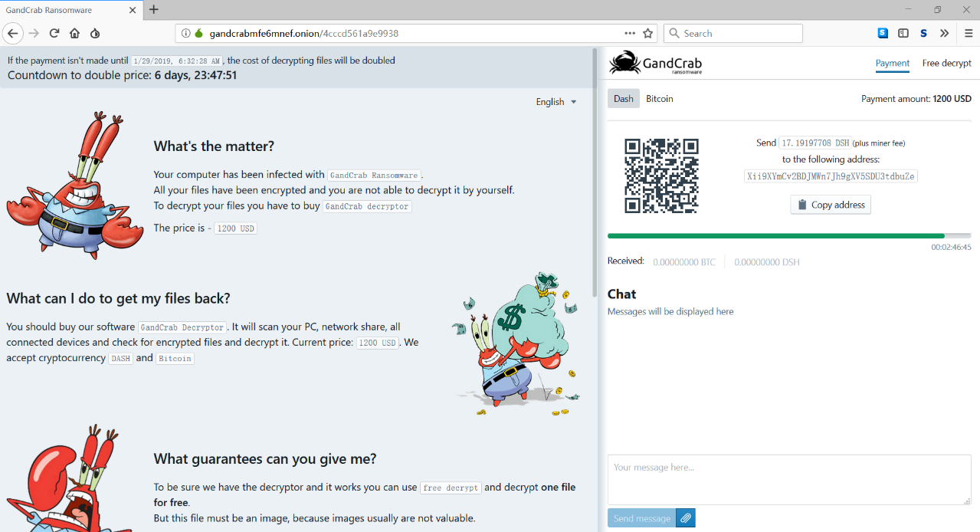Viewport: 980px width, 532px height.
Task: Click the attach file paperclip button
Action: click(686, 518)
